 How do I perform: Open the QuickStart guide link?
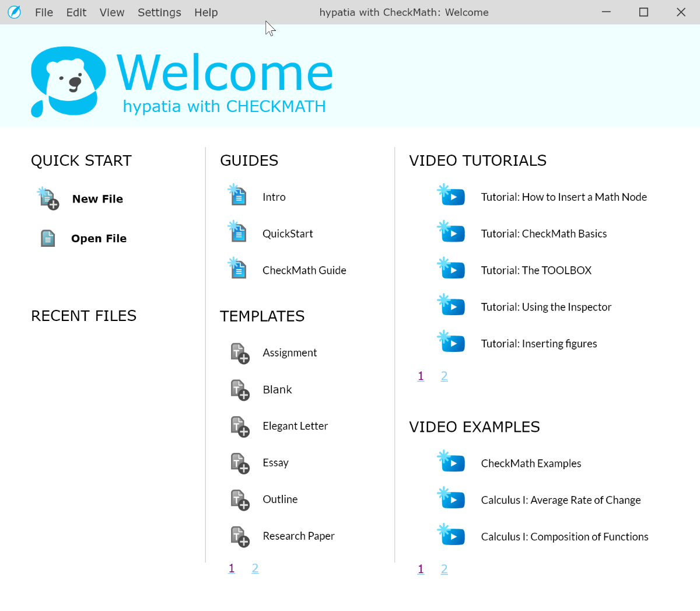point(288,234)
